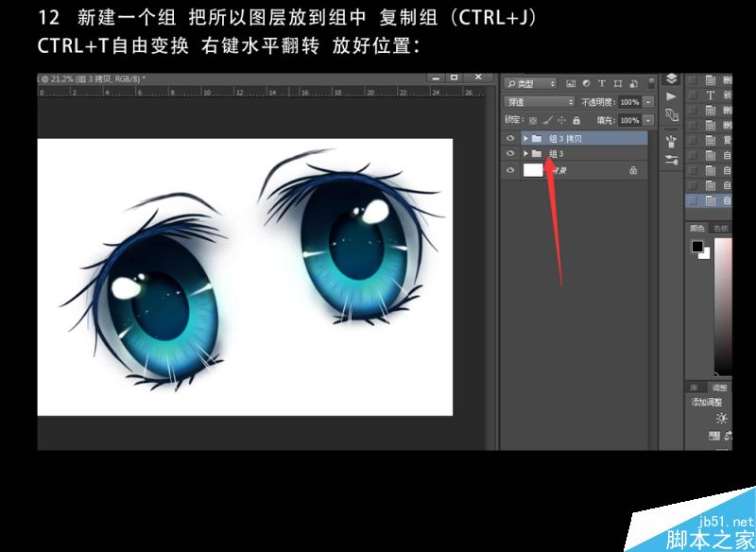Expand the 组 3 拷贝 group triangle

pos(525,138)
